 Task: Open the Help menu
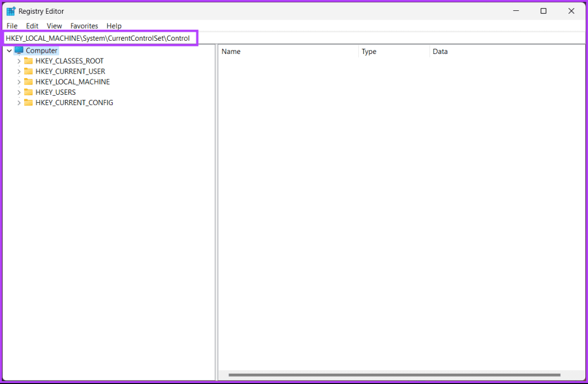(x=114, y=26)
